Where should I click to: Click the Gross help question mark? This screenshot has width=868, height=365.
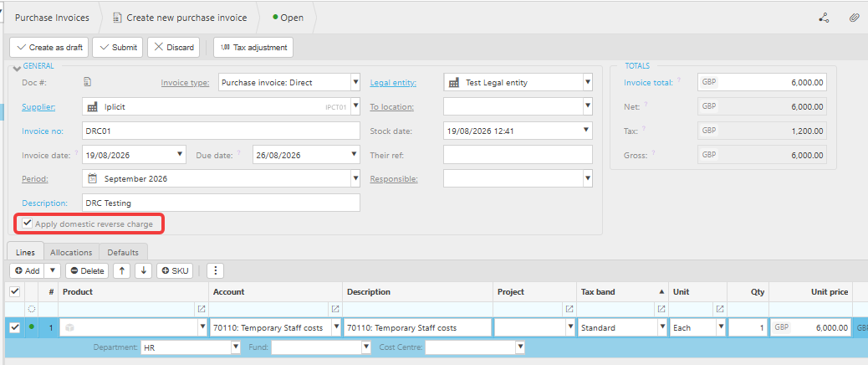pos(653,153)
